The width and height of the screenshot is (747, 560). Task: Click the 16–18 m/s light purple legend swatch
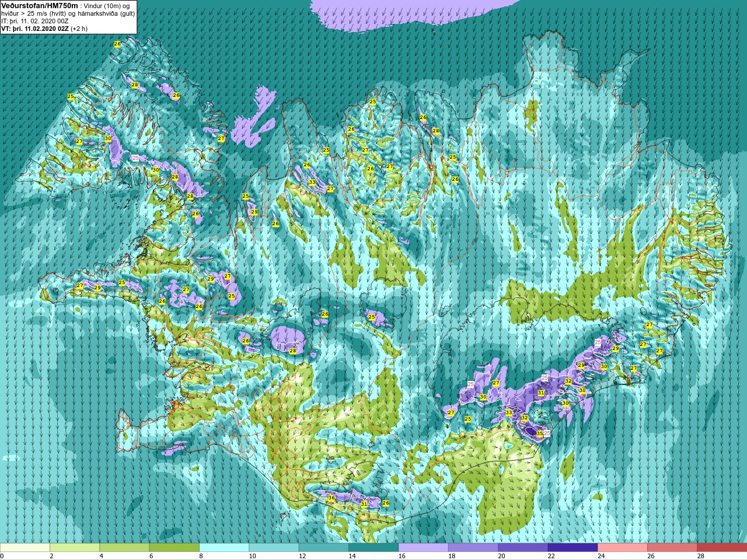(424, 548)
